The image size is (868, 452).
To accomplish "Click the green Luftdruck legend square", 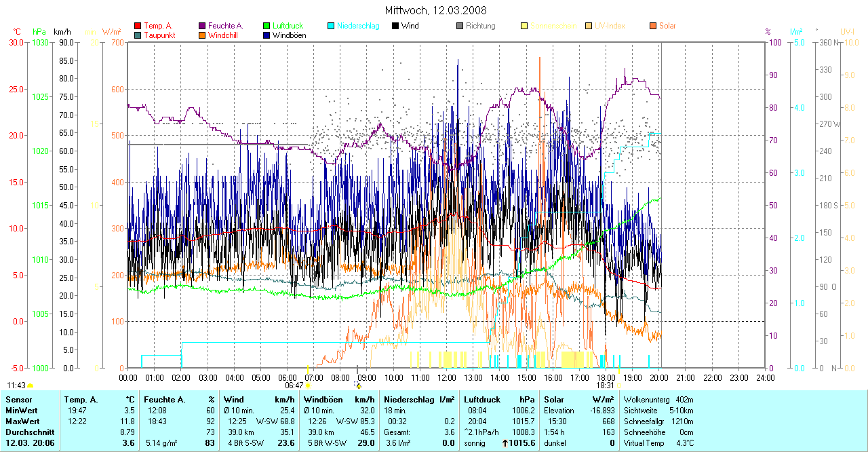I will click(267, 26).
